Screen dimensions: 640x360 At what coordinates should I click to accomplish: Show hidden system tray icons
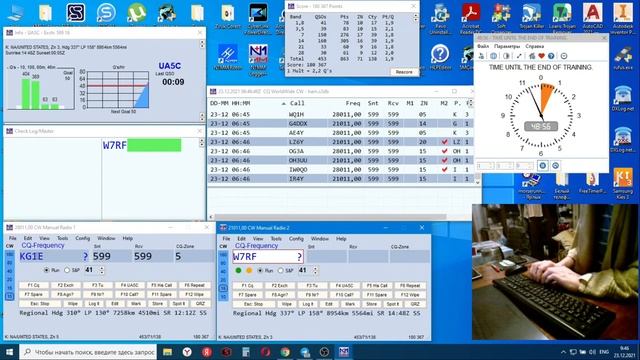tap(563, 352)
